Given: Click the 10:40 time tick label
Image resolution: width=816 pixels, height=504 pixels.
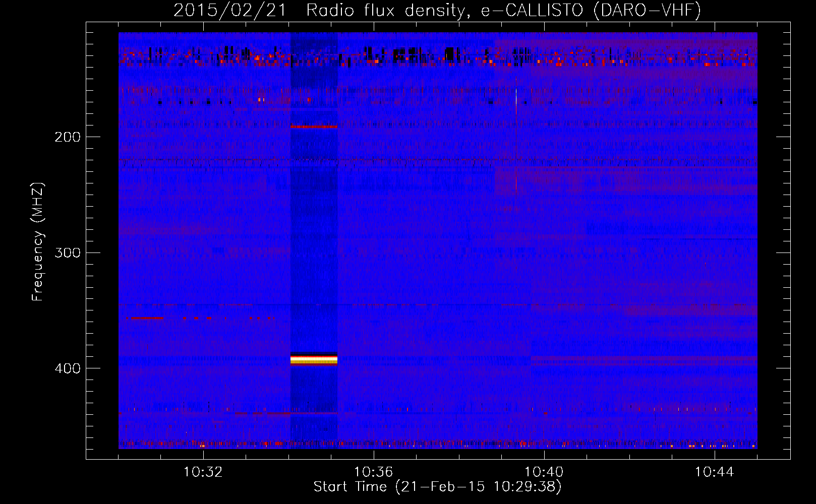Looking at the screenshot, I should point(544,472).
